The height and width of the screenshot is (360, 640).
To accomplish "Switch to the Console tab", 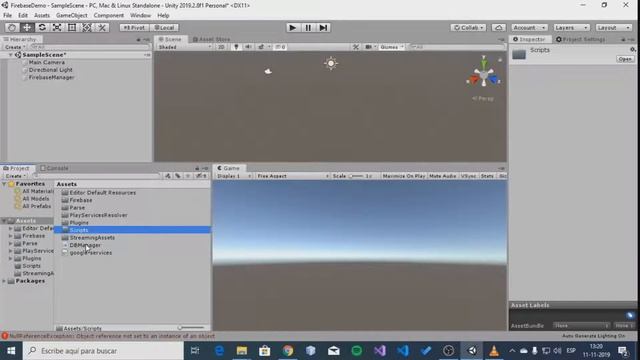I will 54,168.
